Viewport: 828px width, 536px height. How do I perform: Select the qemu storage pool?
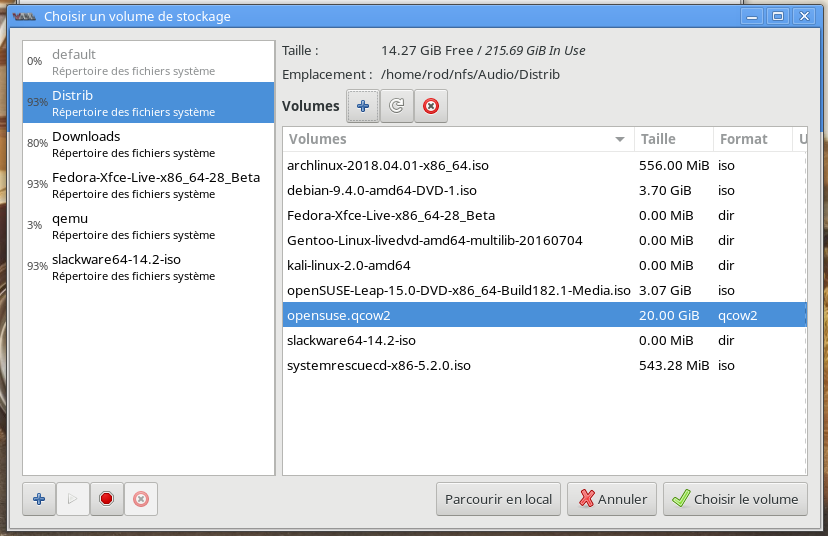(x=148, y=226)
